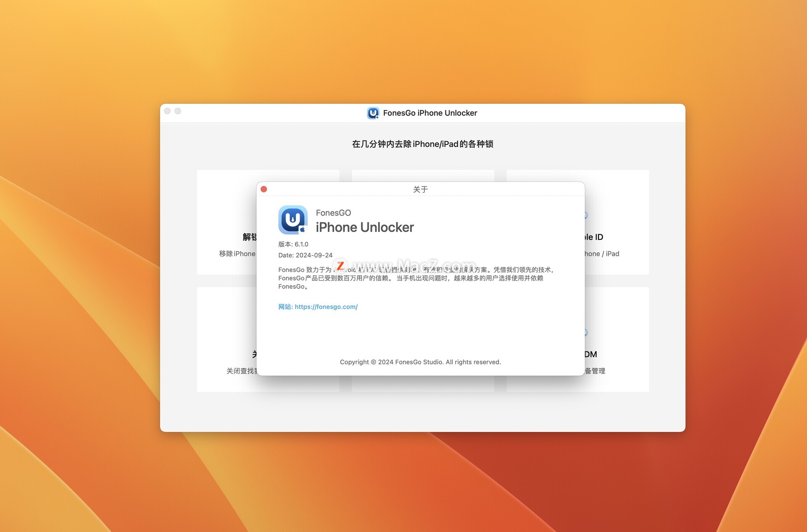Click the FonesGo app icon in About dialog
Image resolution: width=807 pixels, height=532 pixels.
293,220
